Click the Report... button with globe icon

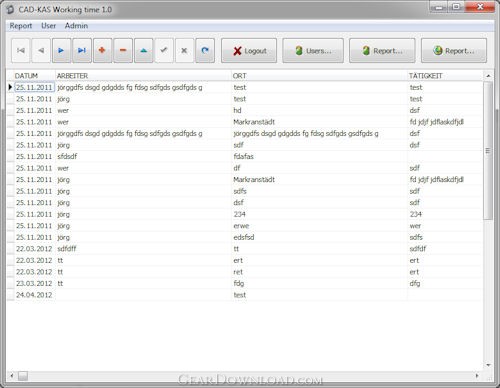tap(454, 51)
